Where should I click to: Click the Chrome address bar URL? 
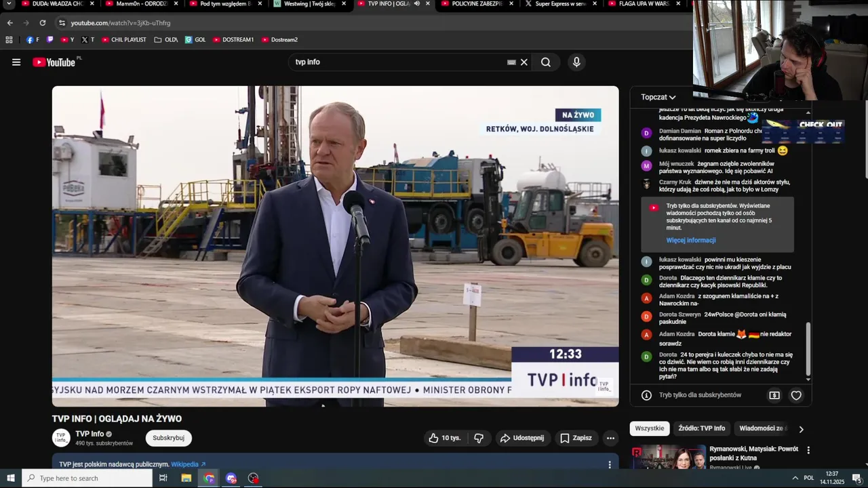[x=121, y=23]
